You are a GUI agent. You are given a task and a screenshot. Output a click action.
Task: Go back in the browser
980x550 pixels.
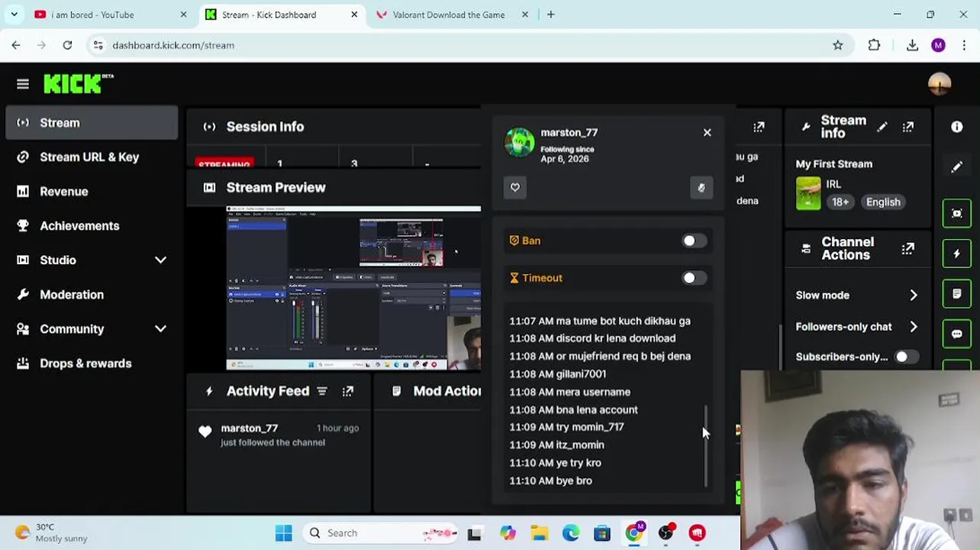pyautogui.click(x=16, y=46)
